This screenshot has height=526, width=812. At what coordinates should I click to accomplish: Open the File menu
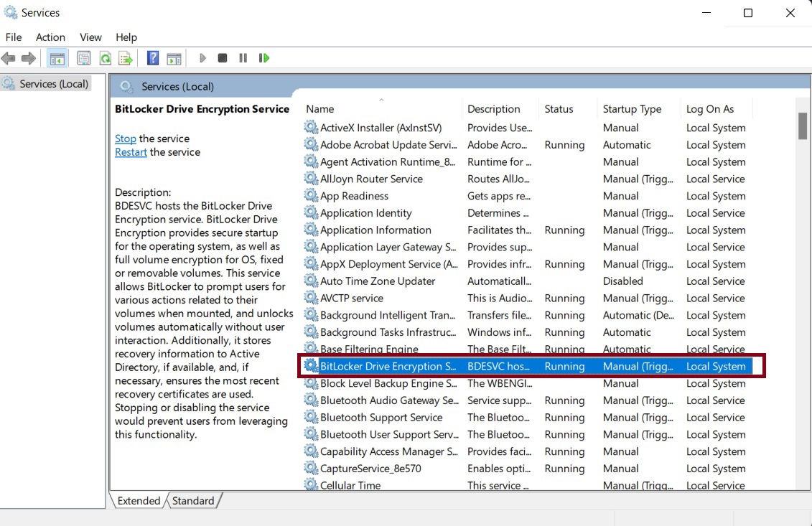pos(14,37)
